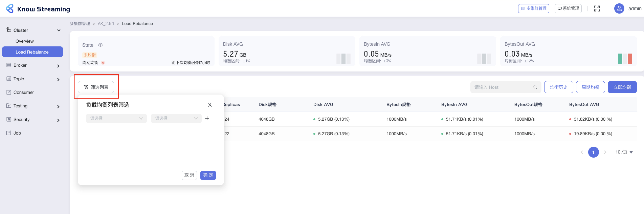This screenshot has height=214, width=644.
Task: Open the Consumer sidebar item
Action: (24, 92)
